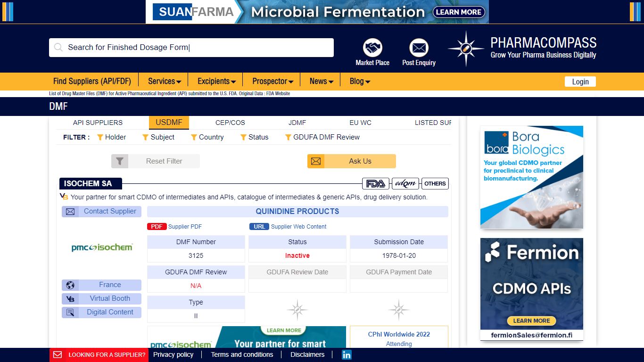Click the pmc isochem logo

(102, 247)
